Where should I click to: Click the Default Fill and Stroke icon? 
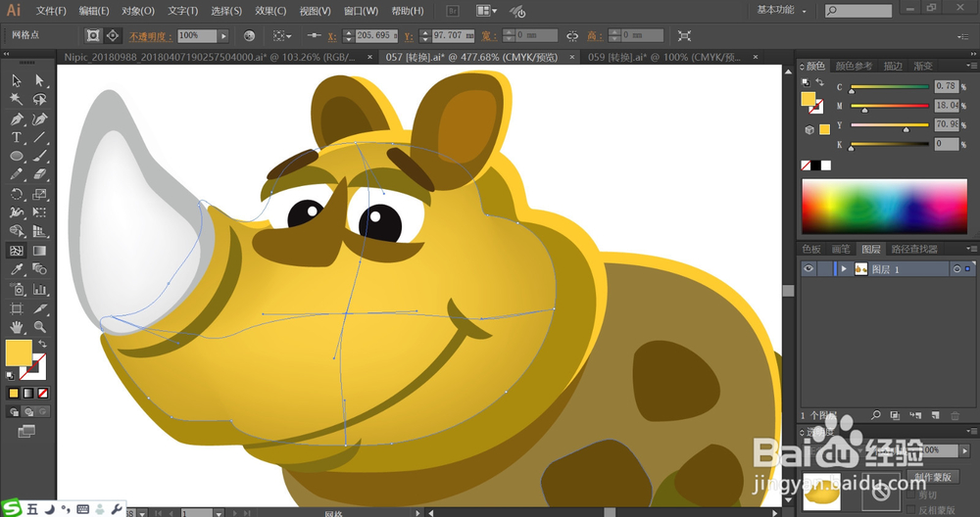point(10,376)
